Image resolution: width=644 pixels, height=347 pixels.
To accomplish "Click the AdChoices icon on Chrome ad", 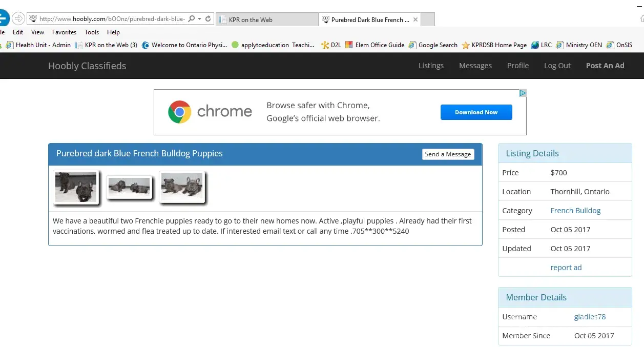I will click(x=523, y=93).
